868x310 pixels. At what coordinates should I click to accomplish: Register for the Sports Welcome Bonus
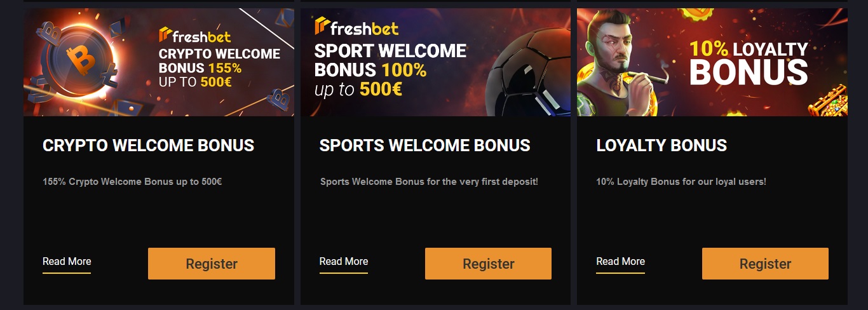pyautogui.click(x=488, y=264)
